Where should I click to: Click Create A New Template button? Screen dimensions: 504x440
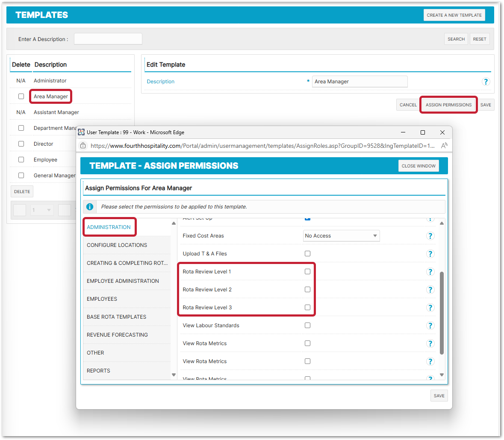tap(454, 15)
